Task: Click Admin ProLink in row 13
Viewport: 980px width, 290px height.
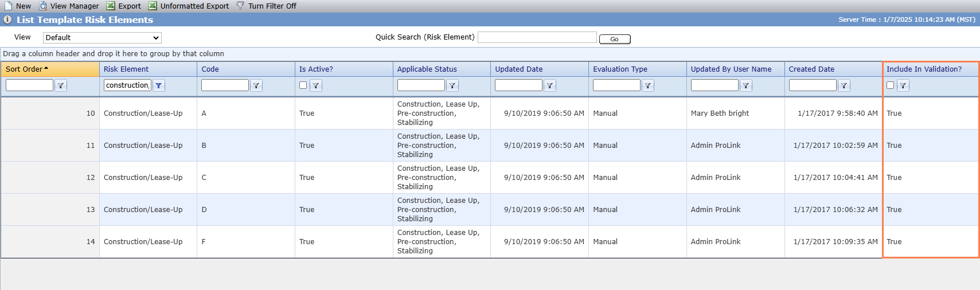Action: [x=716, y=210]
